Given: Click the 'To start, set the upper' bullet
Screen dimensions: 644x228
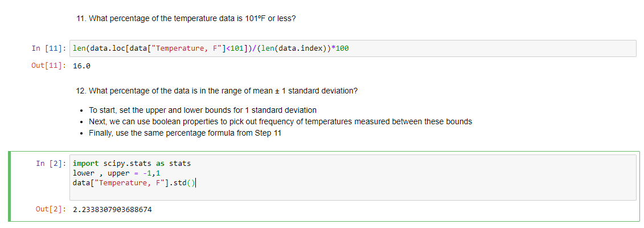Looking at the screenshot, I should click(203, 111).
